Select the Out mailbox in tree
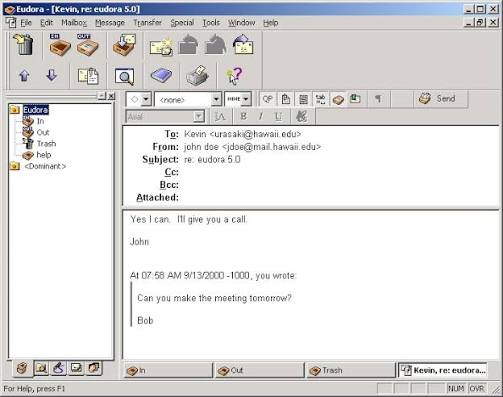503x397 pixels. (x=43, y=132)
